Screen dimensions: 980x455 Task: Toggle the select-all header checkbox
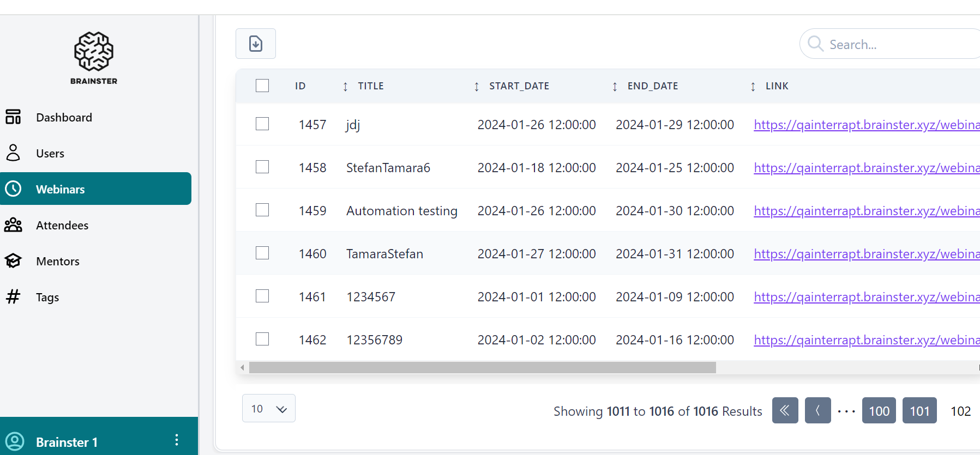pyautogui.click(x=262, y=86)
